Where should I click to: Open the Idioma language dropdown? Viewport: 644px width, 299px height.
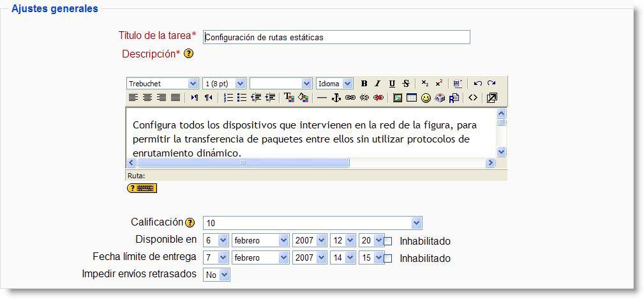coord(334,84)
